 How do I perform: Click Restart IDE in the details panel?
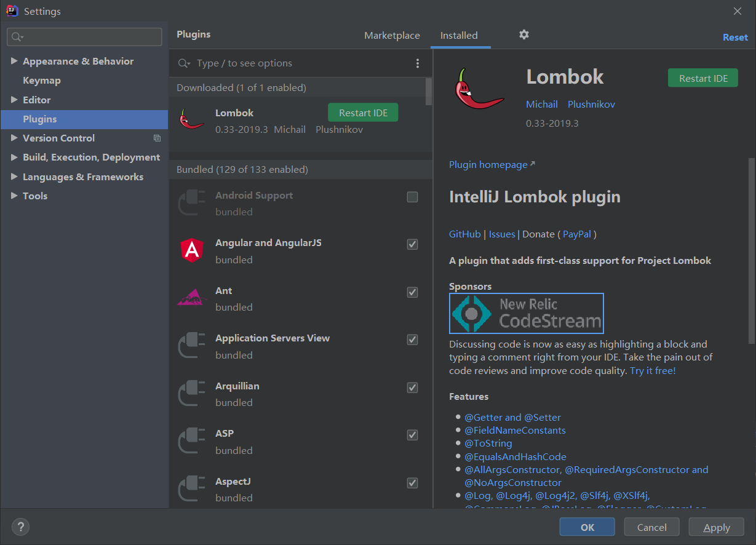point(703,78)
